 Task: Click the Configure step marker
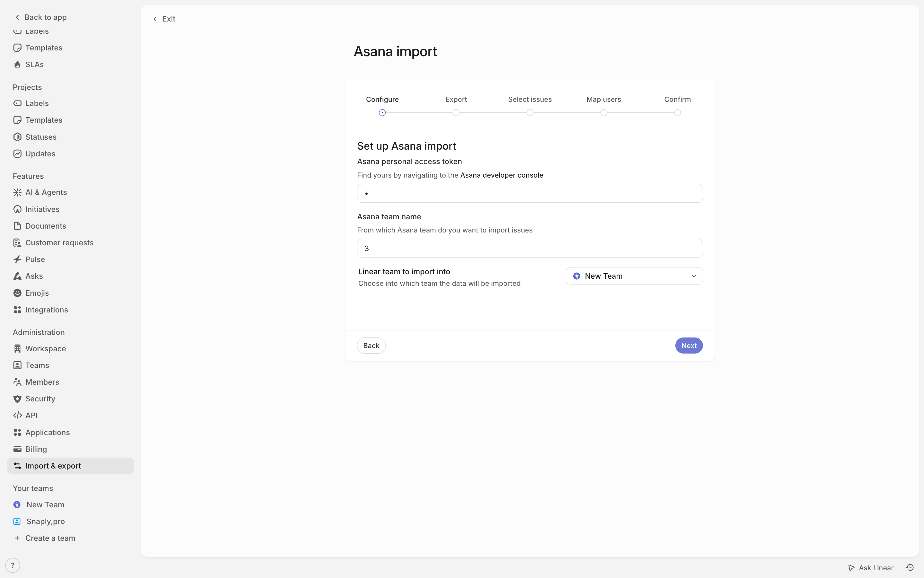tap(382, 113)
